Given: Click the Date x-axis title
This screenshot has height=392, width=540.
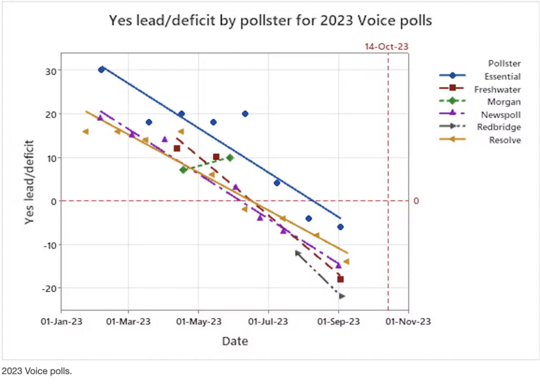Looking at the screenshot, I should tap(235, 341).
